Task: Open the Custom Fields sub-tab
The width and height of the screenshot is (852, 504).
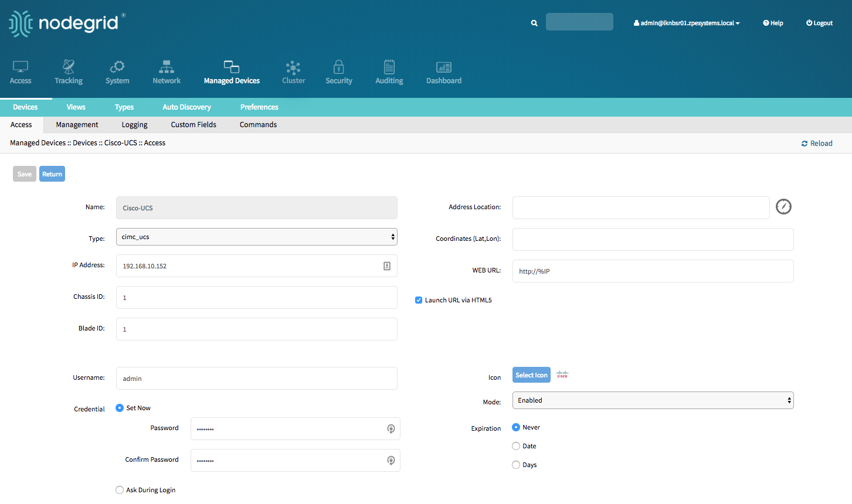Action: click(194, 125)
